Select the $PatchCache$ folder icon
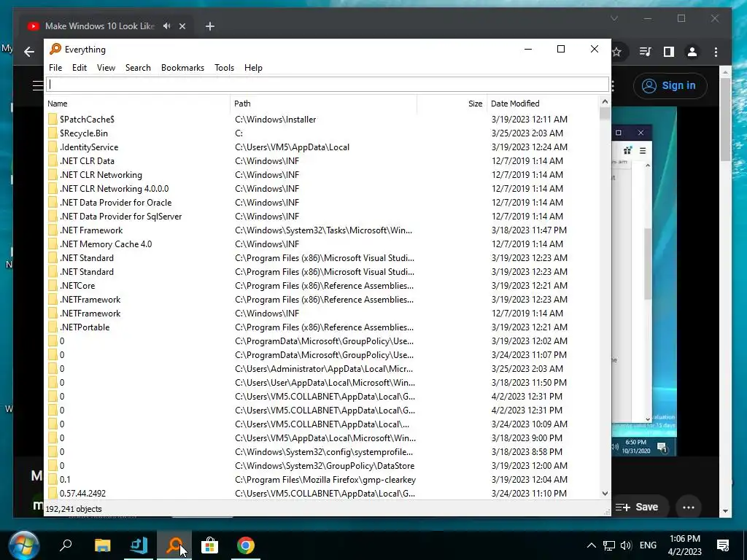This screenshot has height=560, width=747. coord(53,119)
